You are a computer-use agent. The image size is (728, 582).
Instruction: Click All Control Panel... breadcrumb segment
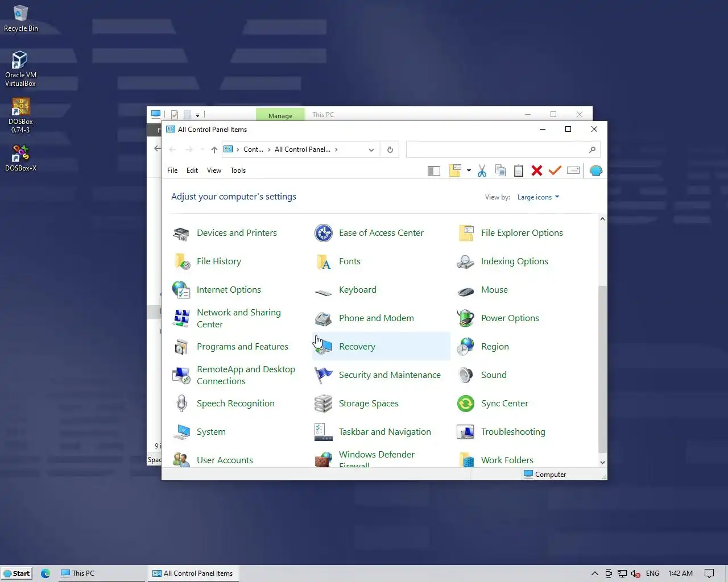click(x=303, y=149)
